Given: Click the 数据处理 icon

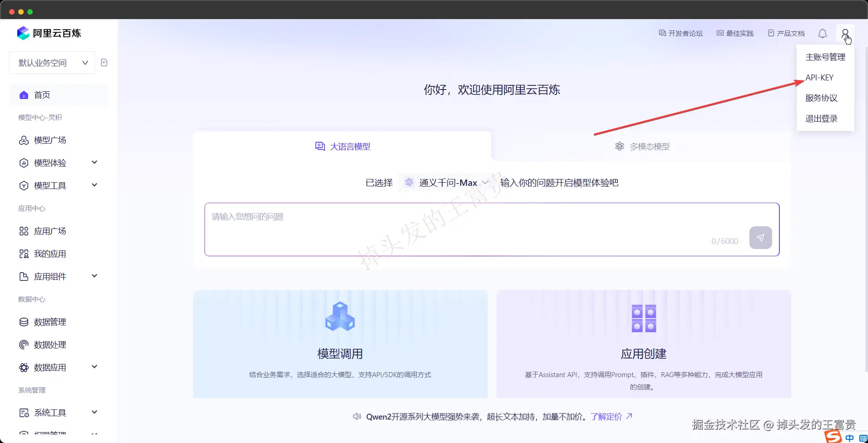Looking at the screenshot, I should [x=24, y=345].
